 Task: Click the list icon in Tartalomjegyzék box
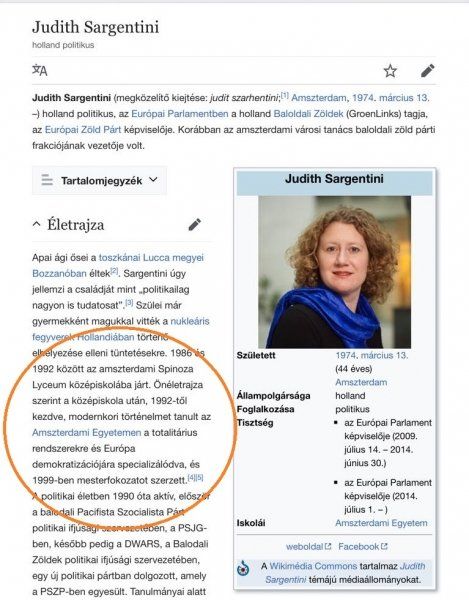pyautogui.click(x=47, y=180)
